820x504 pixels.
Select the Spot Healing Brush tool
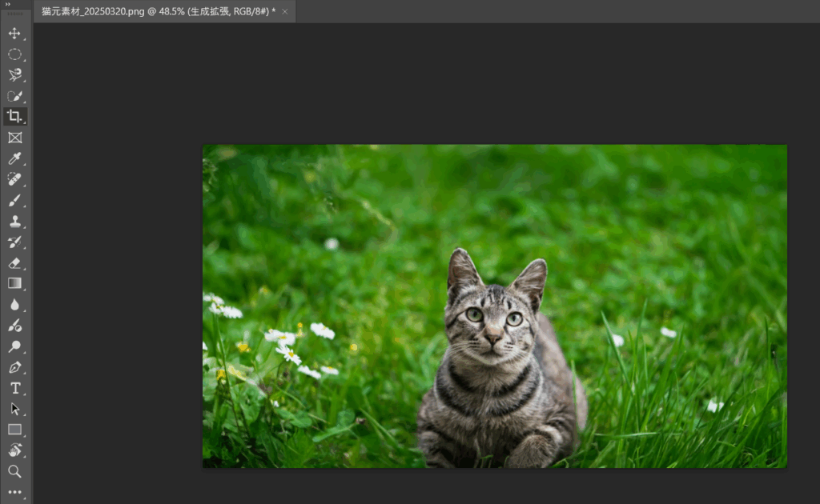[14, 179]
